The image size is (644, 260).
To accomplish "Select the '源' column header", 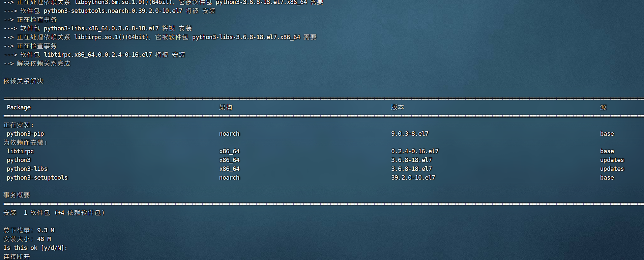I will click(x=603, y=107).
